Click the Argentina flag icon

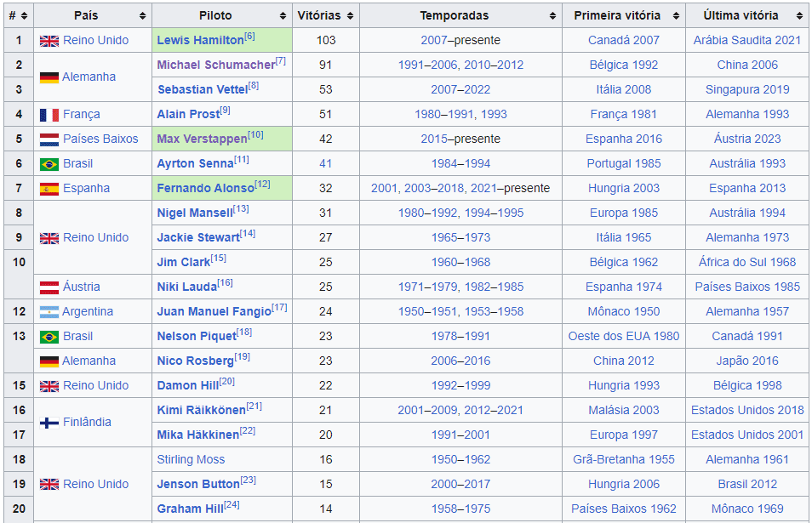click(49, 312)
